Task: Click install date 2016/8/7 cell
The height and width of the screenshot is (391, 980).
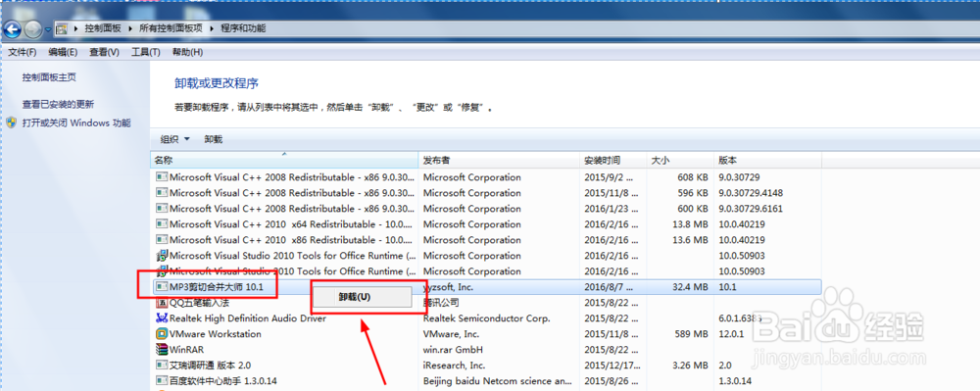Action: tap(609, 287)
